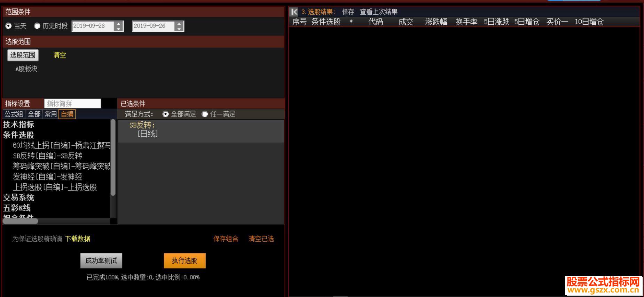
Task: Select 发神经[自编]-发神经 formula
Action: point(47,177)
